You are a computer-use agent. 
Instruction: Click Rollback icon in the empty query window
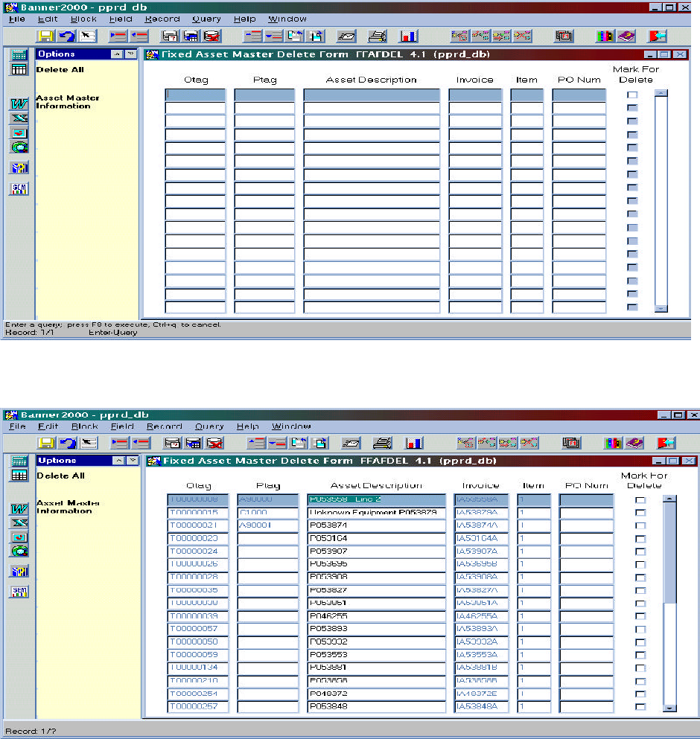tap(67, 36)
